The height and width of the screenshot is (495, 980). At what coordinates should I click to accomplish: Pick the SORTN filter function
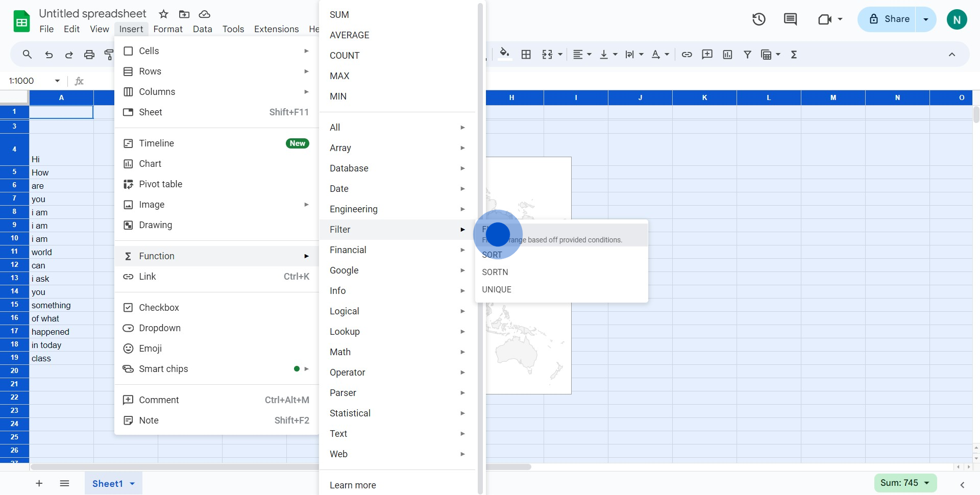(x=561, y=273)
